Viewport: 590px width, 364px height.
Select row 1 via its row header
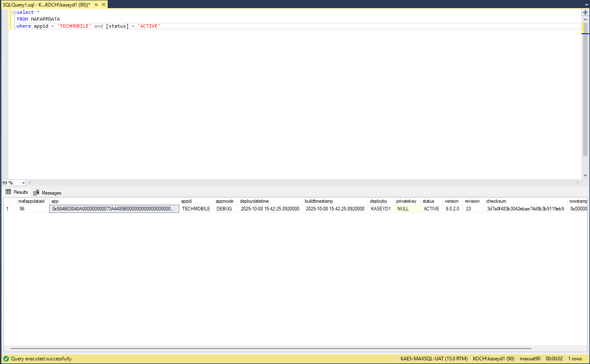click(x=10, y=209)
